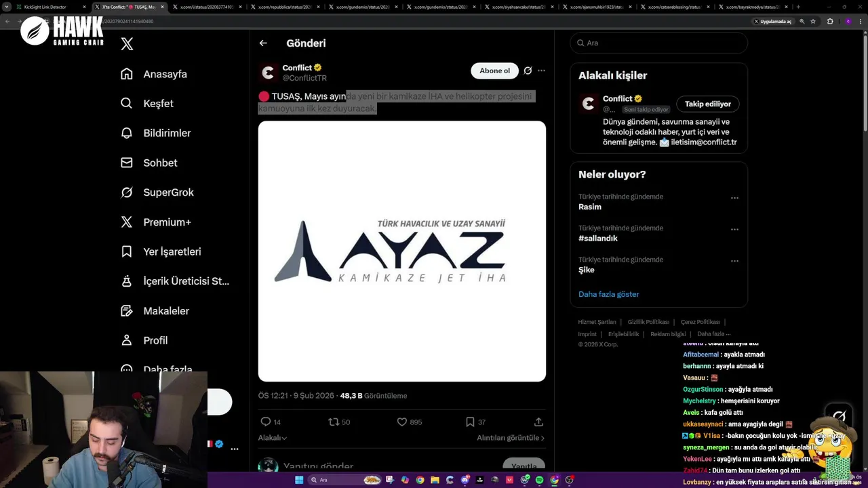Open Copilot from taskbar
Image resolution: width=868 pixels, height=488 pixels.
click(405, 480)
